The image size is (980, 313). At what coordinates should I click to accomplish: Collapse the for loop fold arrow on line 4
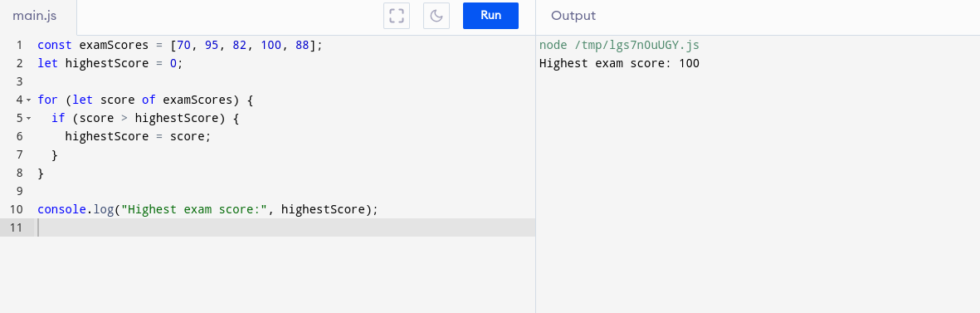click(29, 100)
